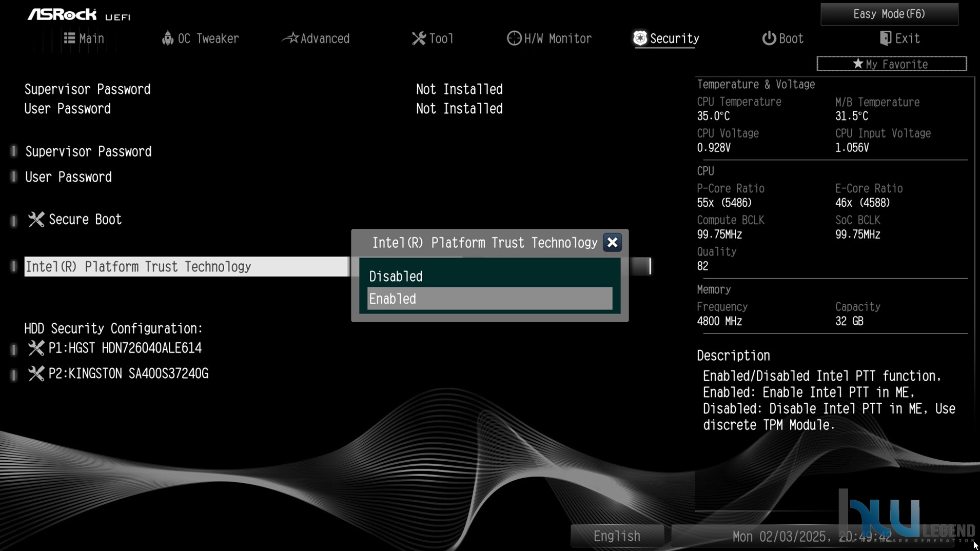This screenshot has width=980, height=551.
Task: Switch to the Boot tab
Action: pos(782,38)
